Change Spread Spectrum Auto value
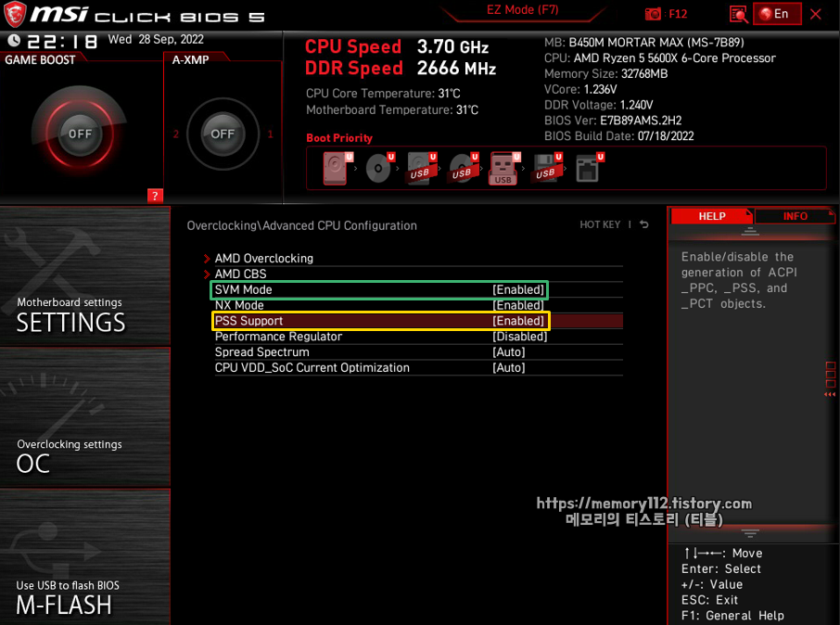Image resolution: width=840 pixels, height=625 pixels. coord(508,352)
